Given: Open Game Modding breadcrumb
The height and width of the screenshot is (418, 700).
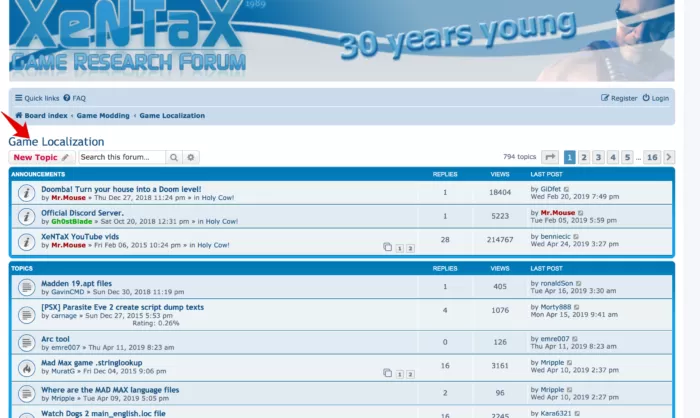Looking at the screenshot, I should click(103, 116).
